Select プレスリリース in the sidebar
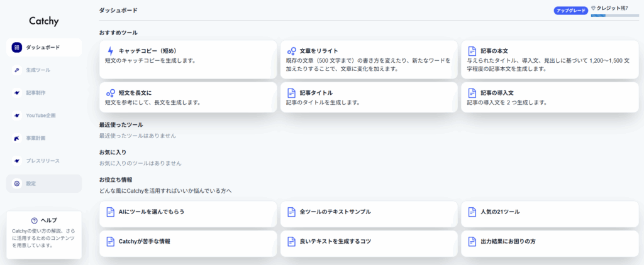 coord(42,161)
